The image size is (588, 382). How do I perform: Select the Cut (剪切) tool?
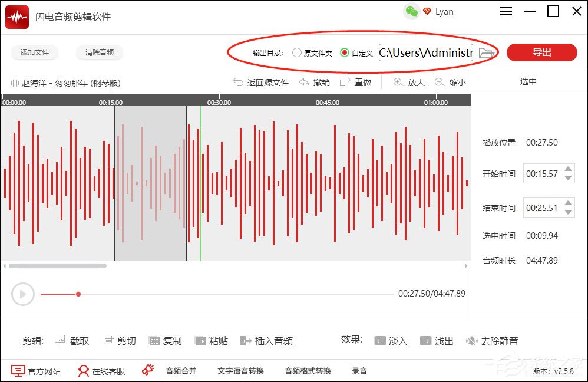click(120, 341)
